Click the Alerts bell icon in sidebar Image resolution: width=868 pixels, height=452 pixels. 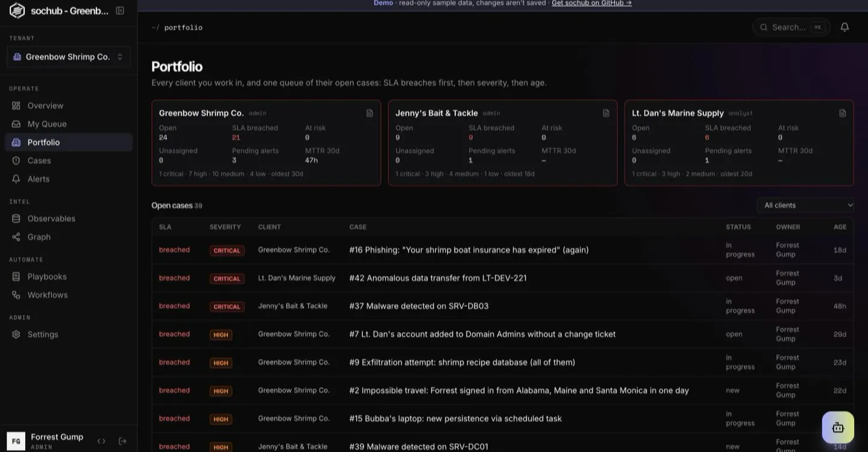(16, 179)
